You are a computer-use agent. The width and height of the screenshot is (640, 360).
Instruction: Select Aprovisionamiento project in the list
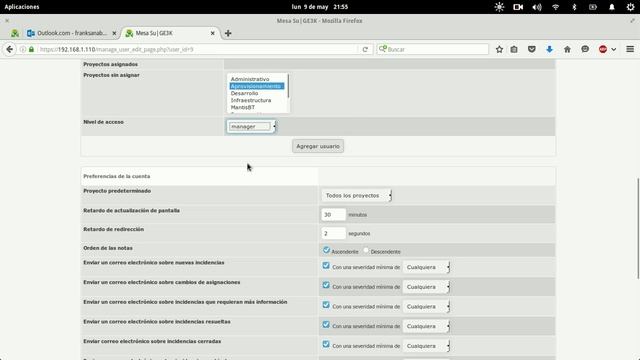coord(256,86)
